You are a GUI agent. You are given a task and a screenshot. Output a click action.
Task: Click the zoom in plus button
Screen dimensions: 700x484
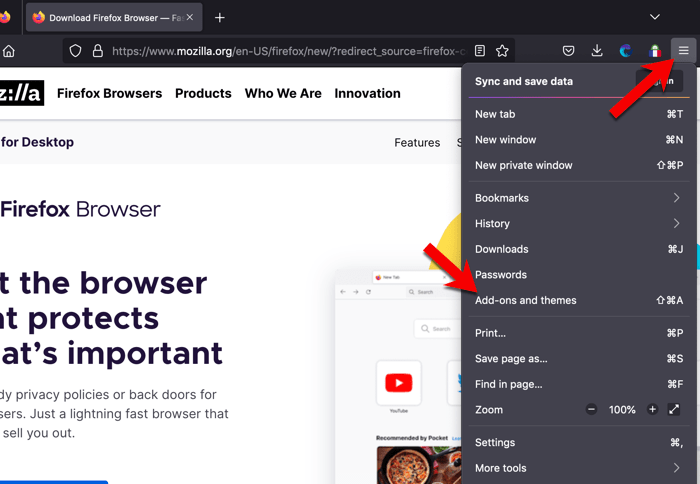(x=652, y=410)
